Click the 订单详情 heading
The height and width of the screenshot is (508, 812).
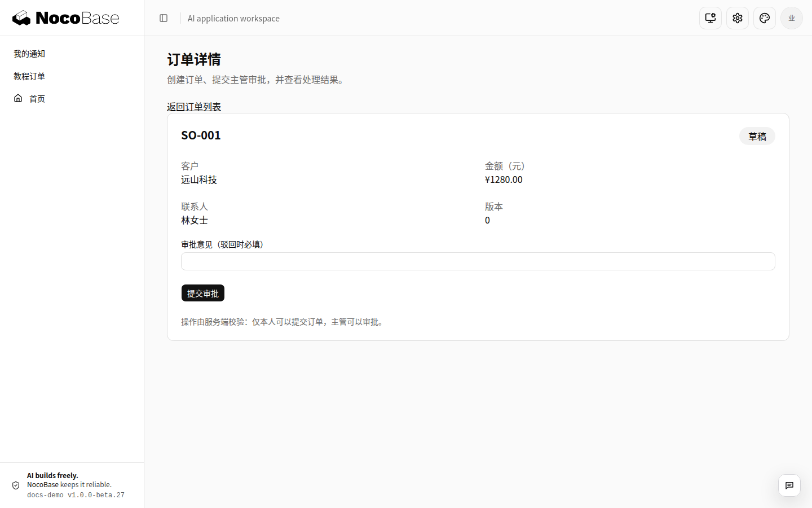194,59
